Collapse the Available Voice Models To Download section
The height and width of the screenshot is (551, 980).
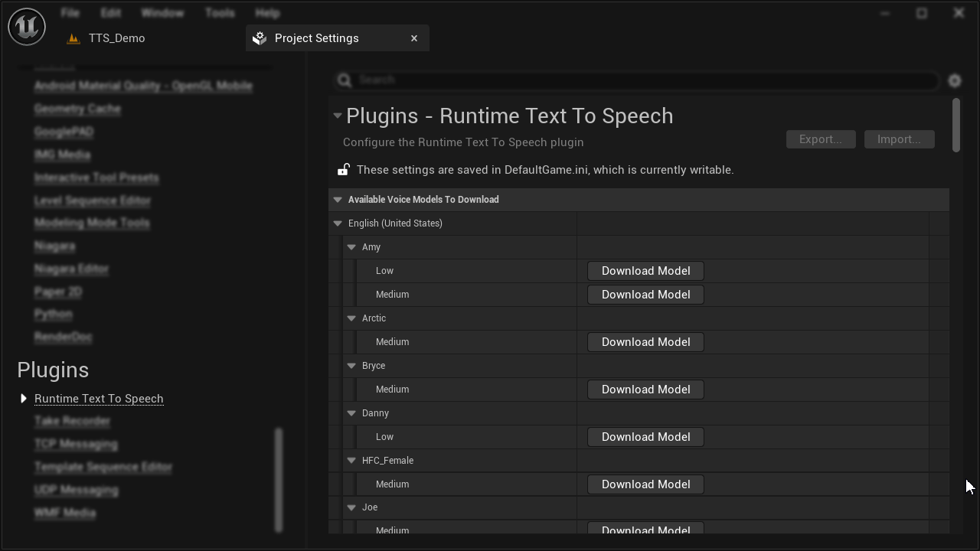(x=338, y=200)
